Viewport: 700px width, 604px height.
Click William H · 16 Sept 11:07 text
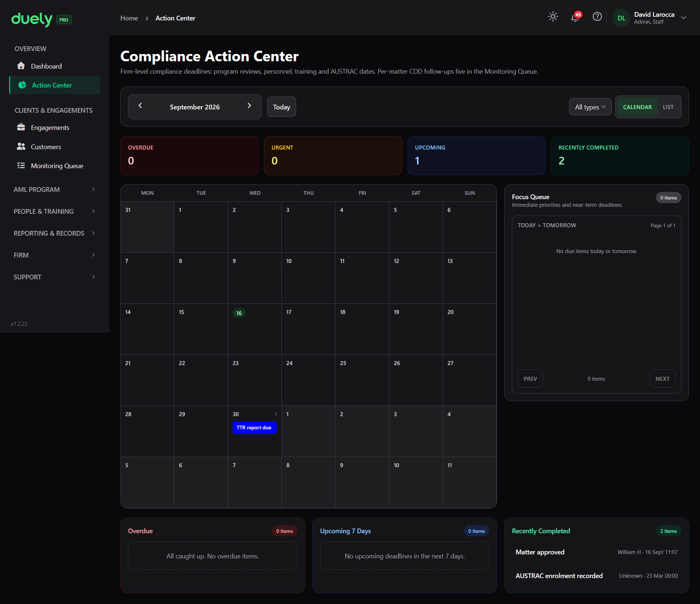point(647,552)
